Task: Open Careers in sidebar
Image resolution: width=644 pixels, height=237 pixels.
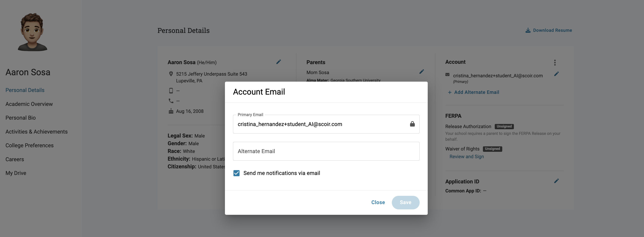Action: [x=15, y=159]
